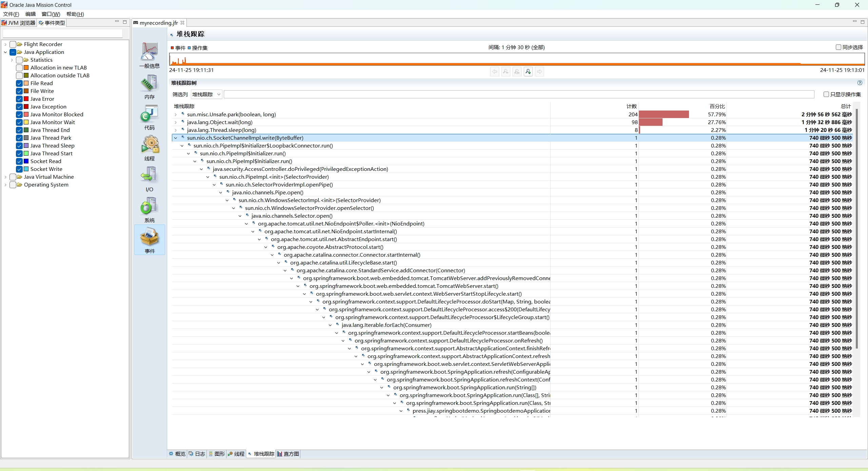Click the stack frame icon beside java.nio.channels.Pipe.open()
Image resolution: width=868 pixels, height=471 pixels.
coord(228,192)
